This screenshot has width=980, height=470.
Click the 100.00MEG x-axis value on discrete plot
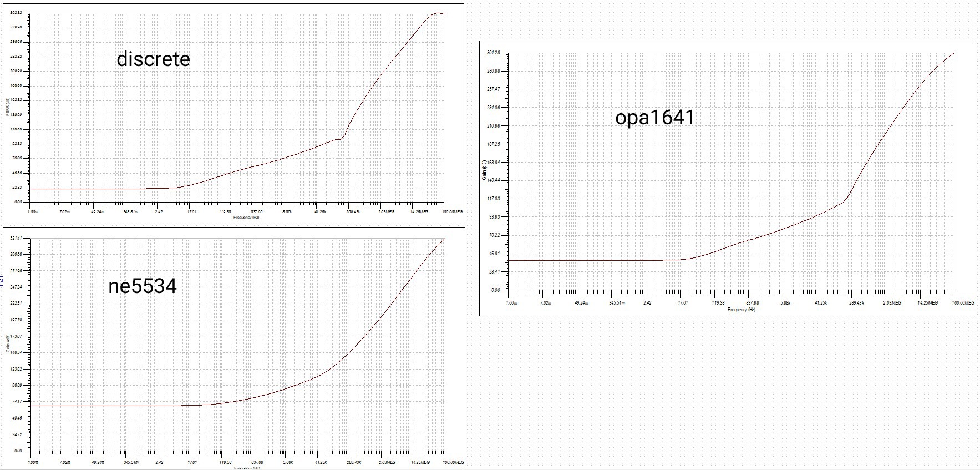click(x=452, y=211)
